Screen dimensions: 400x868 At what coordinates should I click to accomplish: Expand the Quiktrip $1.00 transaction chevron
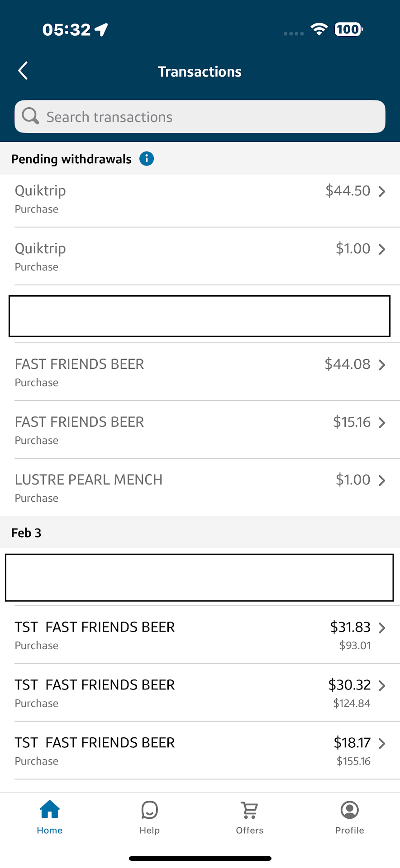(x=382, y=250)
